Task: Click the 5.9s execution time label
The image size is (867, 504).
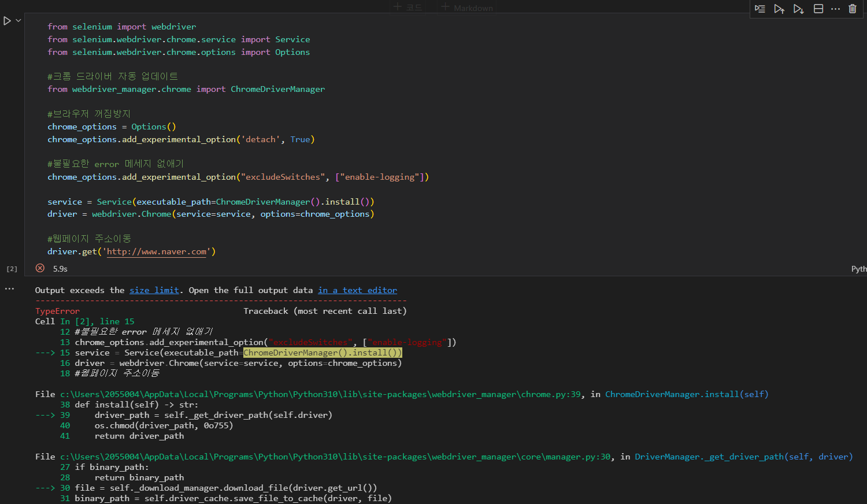Action: (60, 269)
